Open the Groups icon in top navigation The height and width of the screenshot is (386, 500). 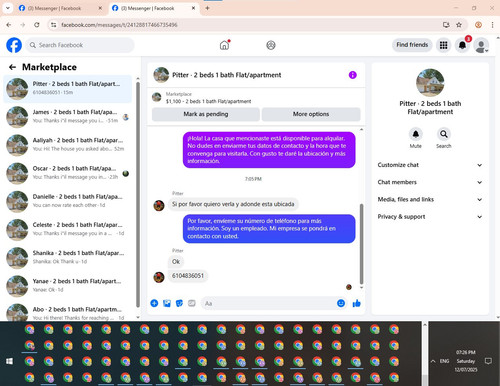[271, 45]
